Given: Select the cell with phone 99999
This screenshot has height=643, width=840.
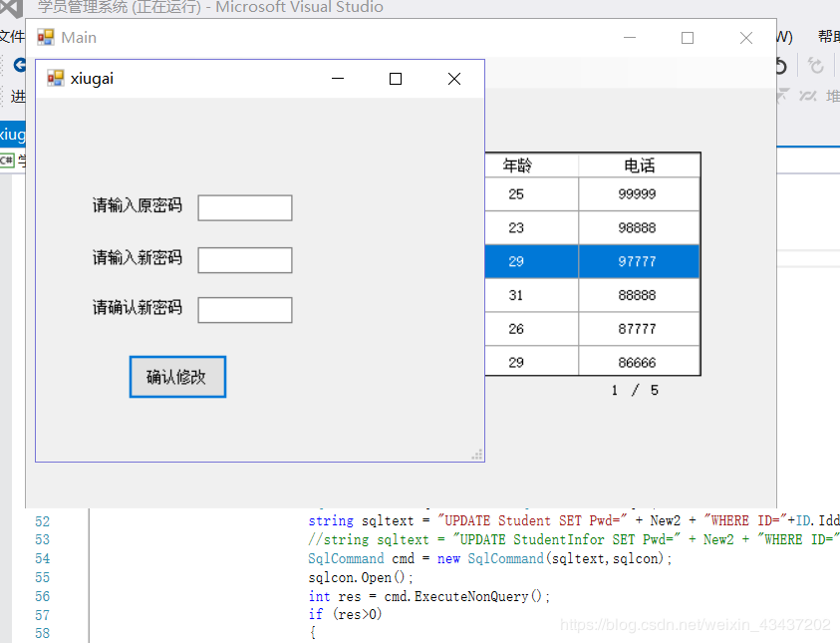Looking at the screenshot, I should point(639,194).
